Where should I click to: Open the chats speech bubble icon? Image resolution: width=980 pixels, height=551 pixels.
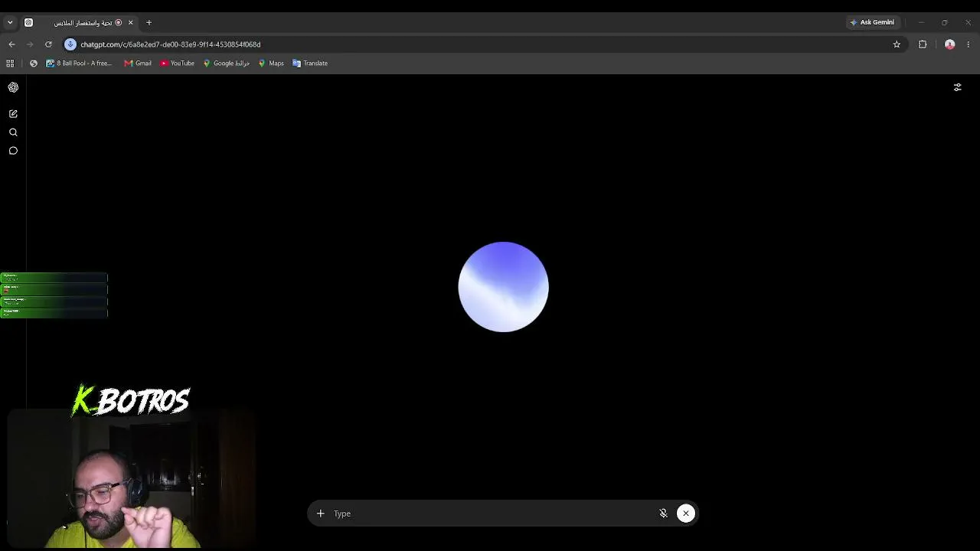(13, 151)
